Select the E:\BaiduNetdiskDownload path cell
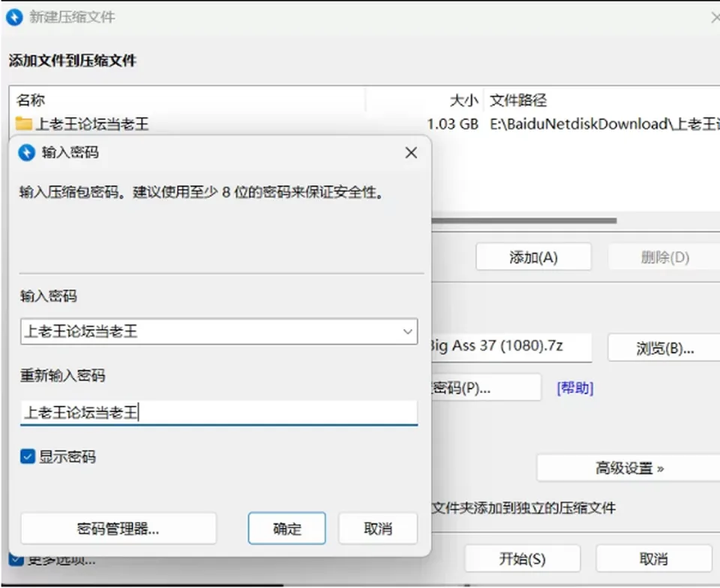This screenshot has width=720, height=588. [x=604, y=124]
